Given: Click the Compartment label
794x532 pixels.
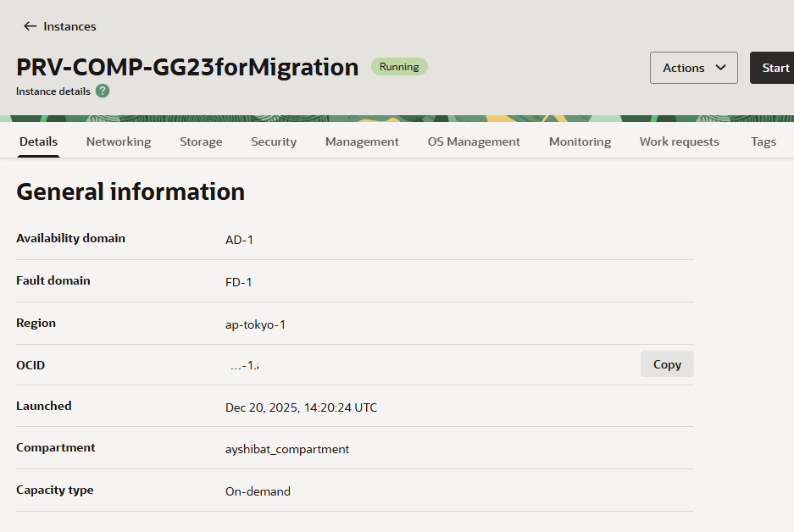Looking at the screenshot, I should [56, 447].
